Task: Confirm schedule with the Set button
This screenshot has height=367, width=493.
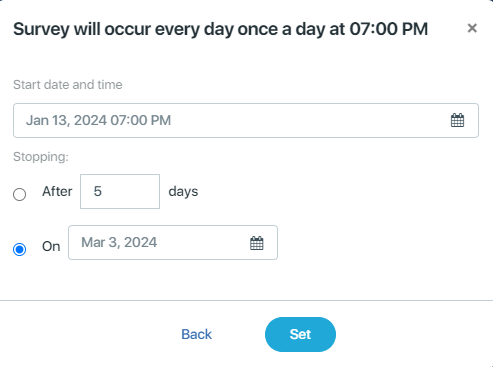Action: (300, 334)
